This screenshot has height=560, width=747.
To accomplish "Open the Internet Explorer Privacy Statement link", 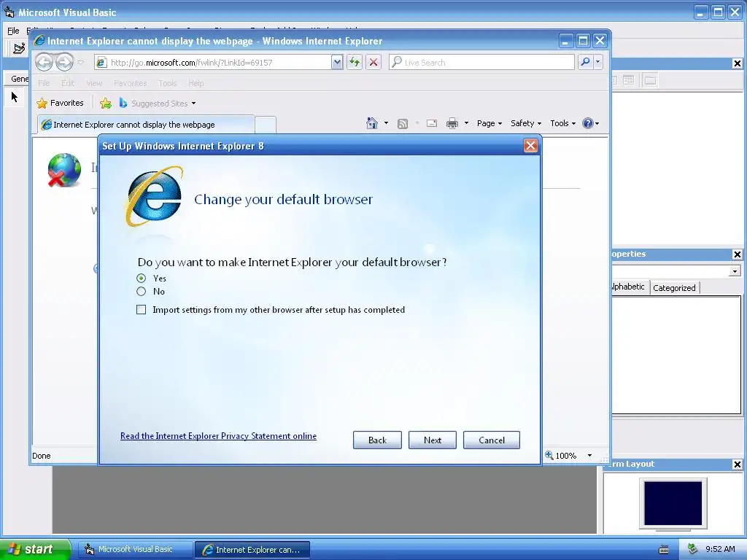I will click(218, 436).
